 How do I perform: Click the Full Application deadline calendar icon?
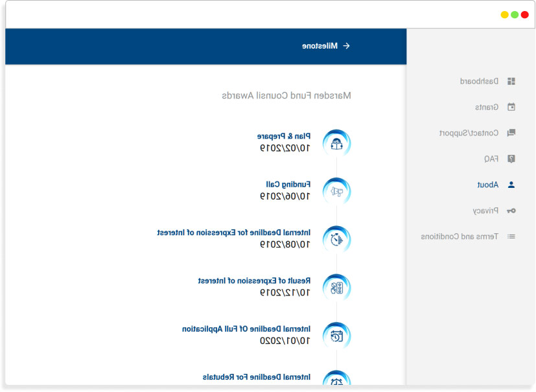(x=336, y=336)
